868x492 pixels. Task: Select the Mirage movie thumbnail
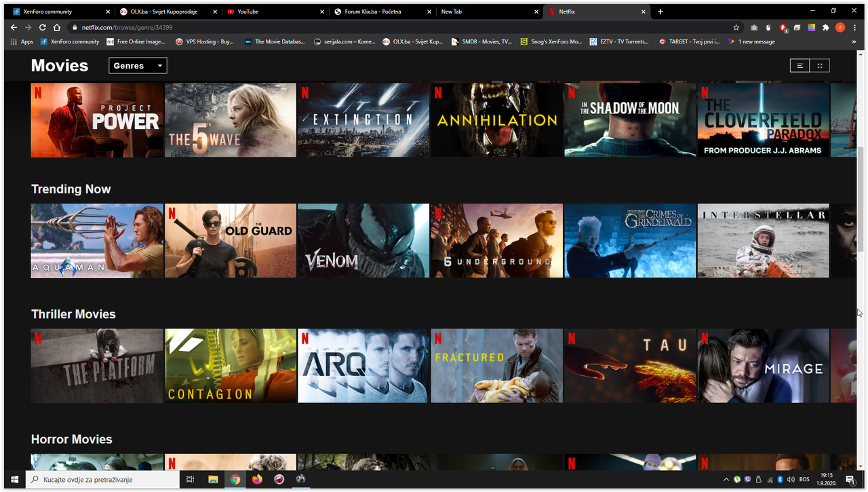pyautogui.click(x=764, y=366)
